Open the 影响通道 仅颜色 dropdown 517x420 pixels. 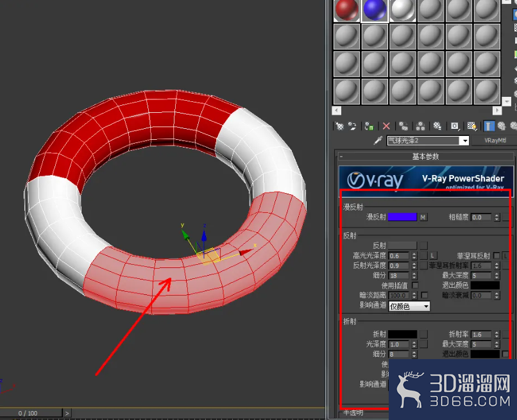[x=409, y=307]
